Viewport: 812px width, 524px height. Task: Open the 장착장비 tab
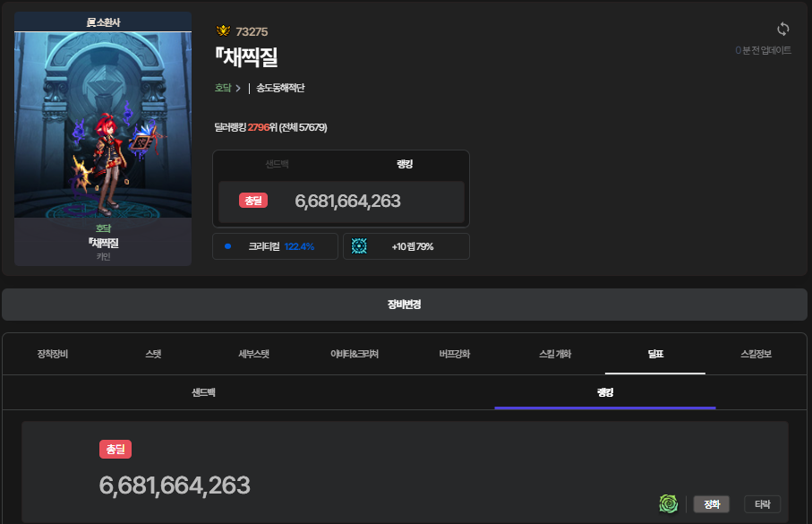(x=53, y=354)
